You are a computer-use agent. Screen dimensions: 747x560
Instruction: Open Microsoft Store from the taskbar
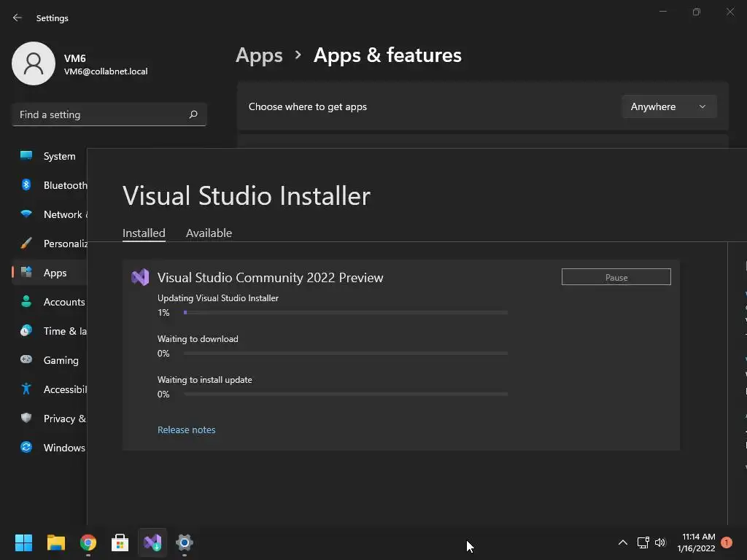pos(120,542)
